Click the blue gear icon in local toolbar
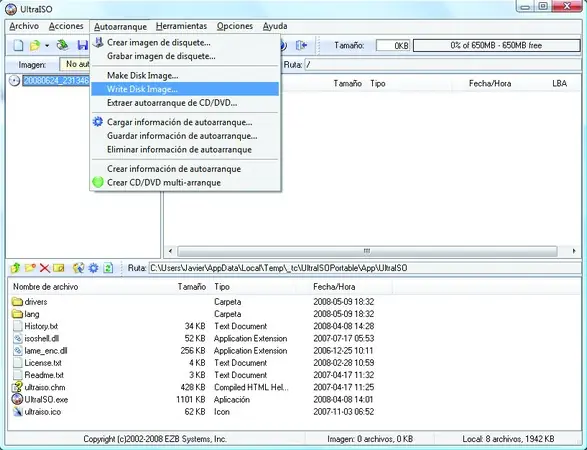This screenshot has width=587, height=450. tap(93, 268)
